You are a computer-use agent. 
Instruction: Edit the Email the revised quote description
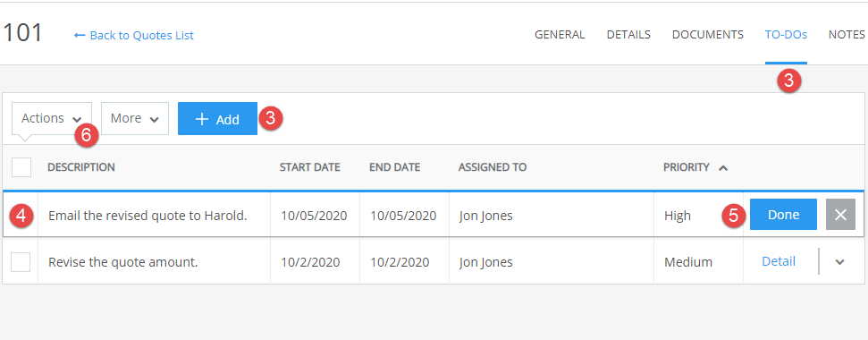(147, 216)
